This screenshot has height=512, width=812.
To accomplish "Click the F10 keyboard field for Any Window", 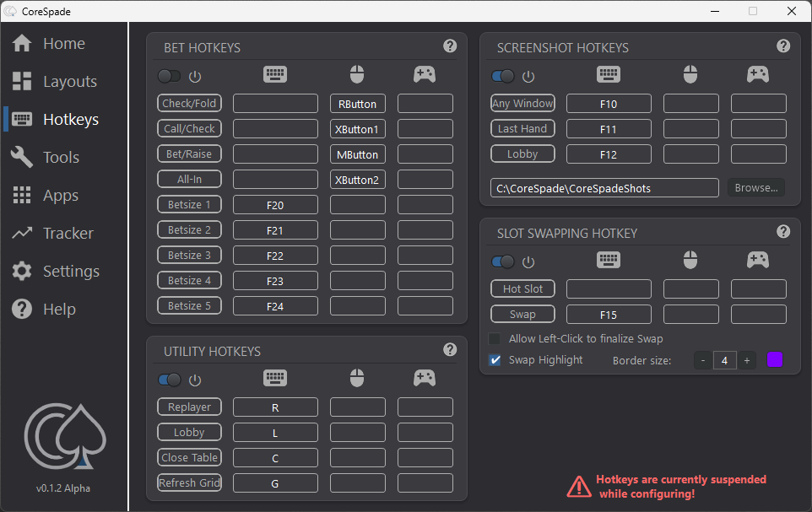I will [x=609, y=104].
